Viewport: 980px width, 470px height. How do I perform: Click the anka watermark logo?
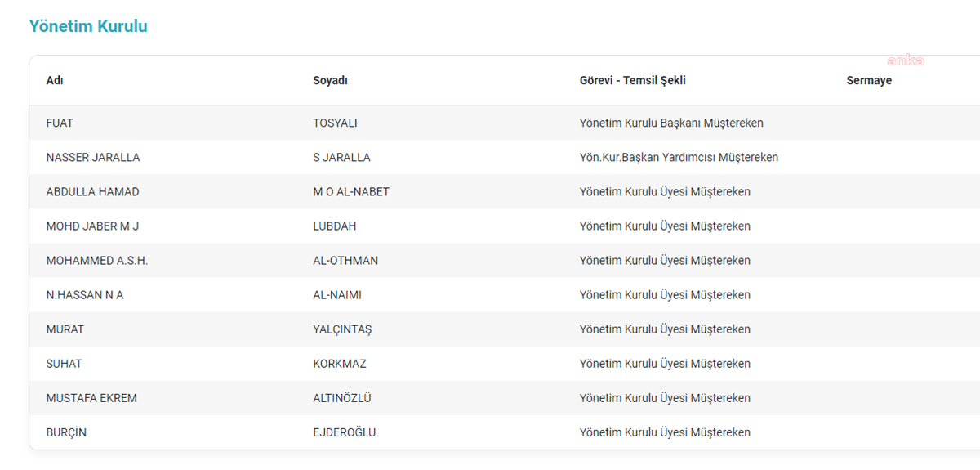905,60
